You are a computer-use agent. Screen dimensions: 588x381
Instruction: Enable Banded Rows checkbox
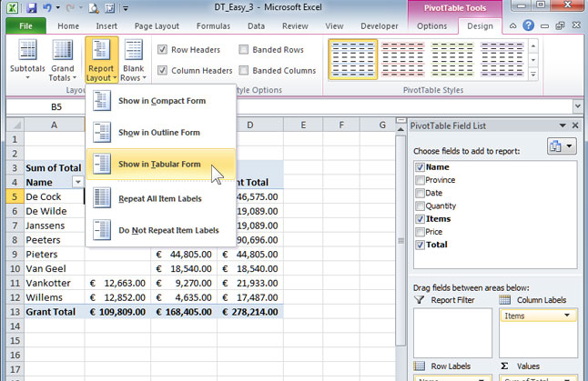click(x=243, y=49)
